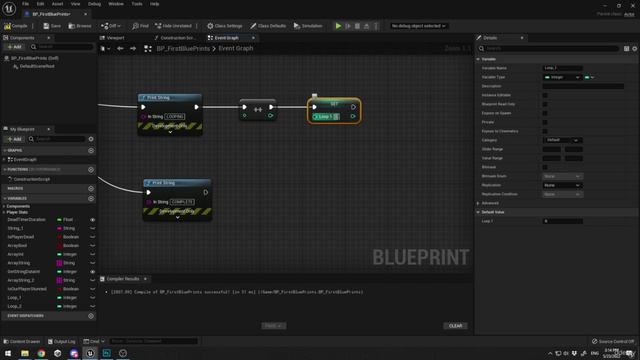Save the blueprint with Save button

(52, 26)
